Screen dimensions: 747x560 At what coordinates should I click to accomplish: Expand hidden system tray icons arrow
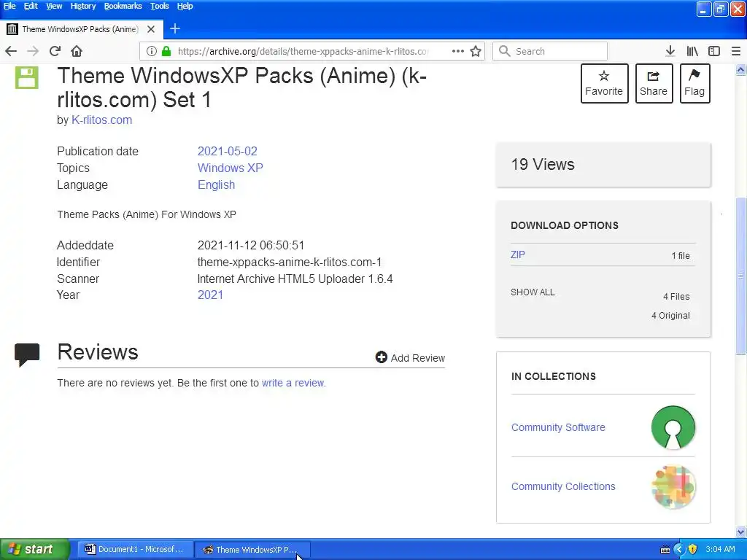[678, 549]
